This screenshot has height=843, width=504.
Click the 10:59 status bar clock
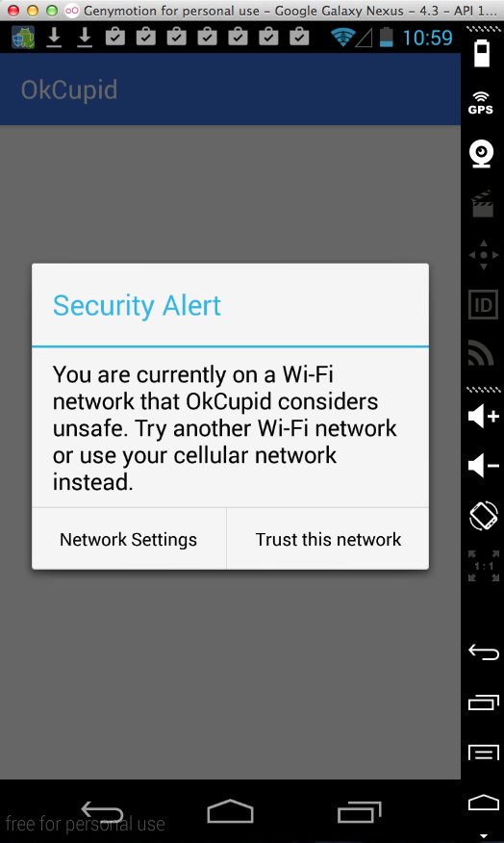tap(428, 38)
